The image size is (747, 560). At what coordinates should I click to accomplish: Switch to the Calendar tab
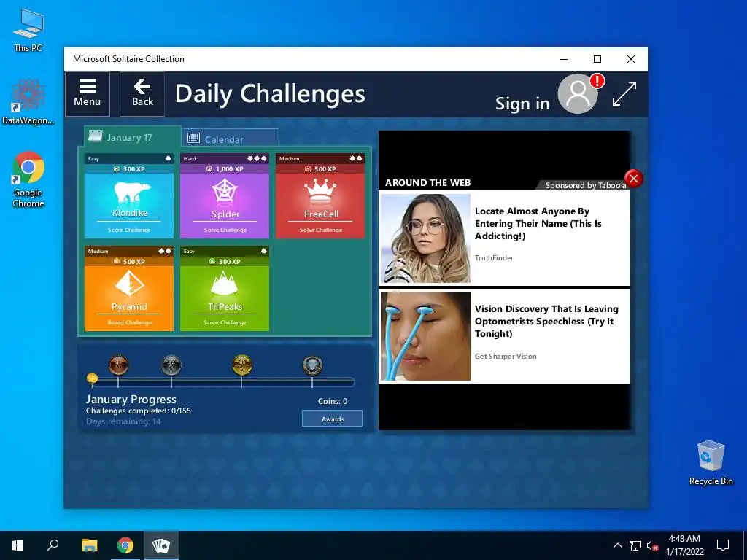point(231,139)
